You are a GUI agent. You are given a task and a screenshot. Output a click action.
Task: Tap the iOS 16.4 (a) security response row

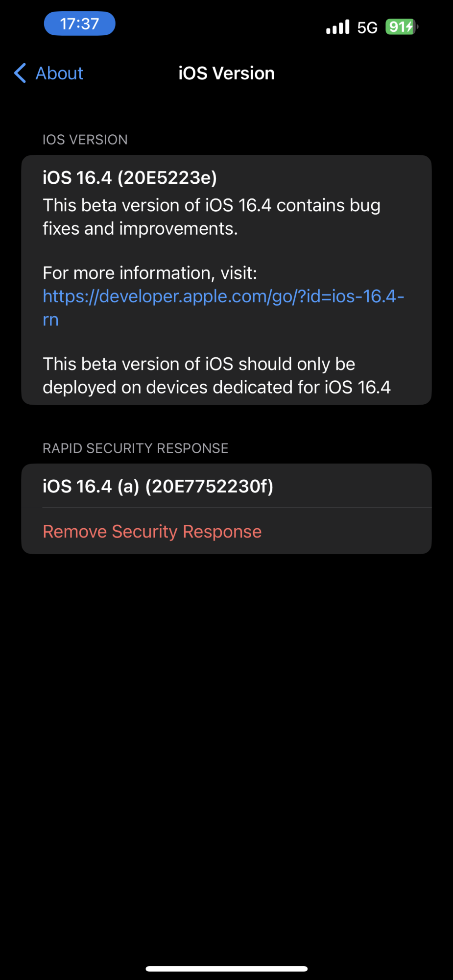(x=158, y=486)
